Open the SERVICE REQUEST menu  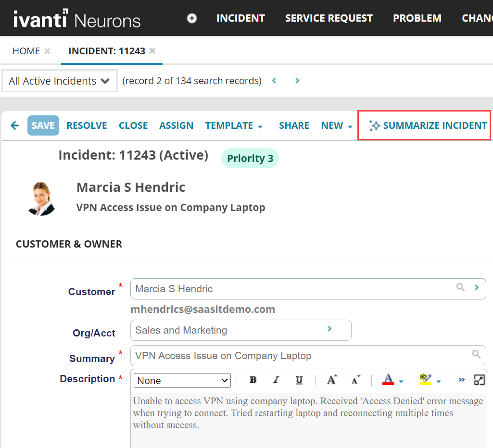coord(329,18)
